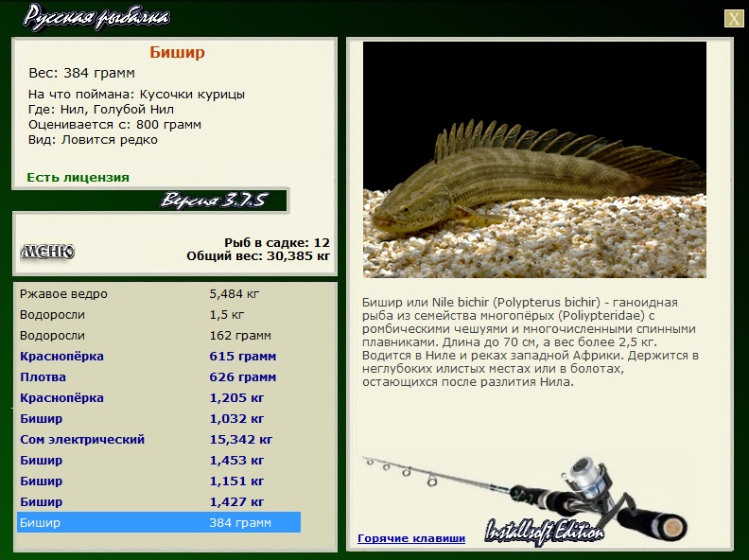Click the Есть лицензия label
This screenshot has height=560, width=749.
click(x=78, y=177)
